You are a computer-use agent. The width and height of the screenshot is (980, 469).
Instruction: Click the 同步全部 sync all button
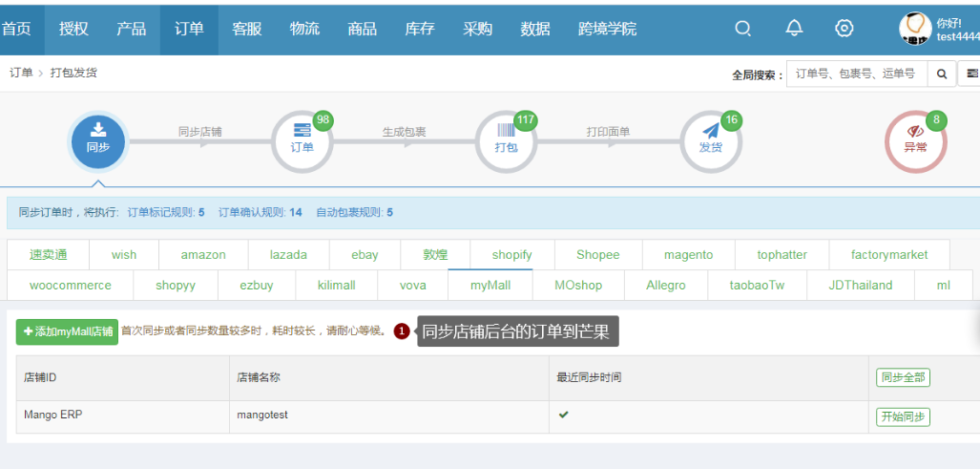point(903,377)
